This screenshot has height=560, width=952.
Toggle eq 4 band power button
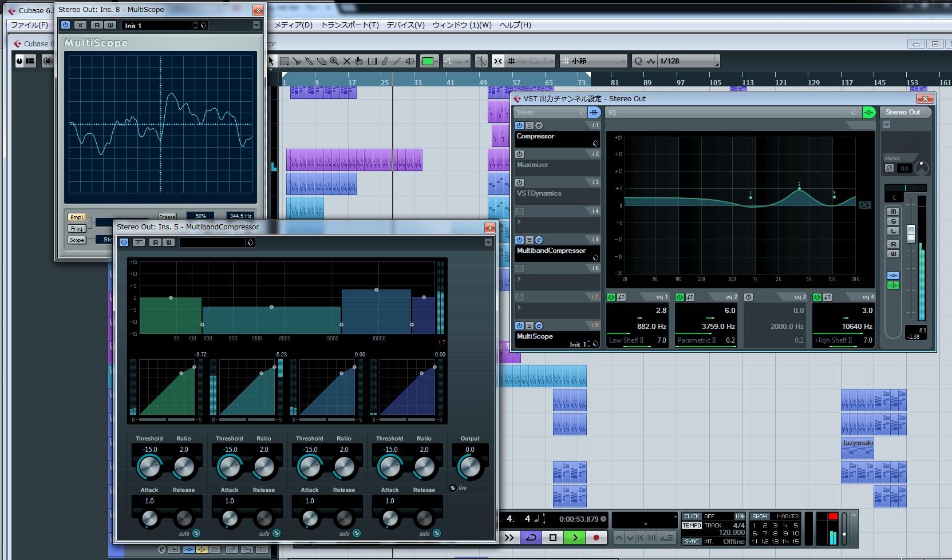[x=817, y=297]
